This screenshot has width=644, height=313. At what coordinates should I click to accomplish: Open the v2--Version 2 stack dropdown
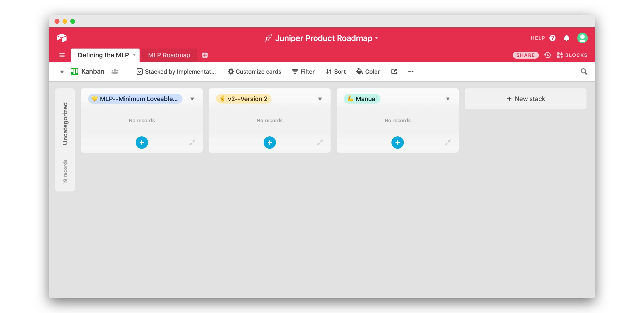tap(320, 99)
